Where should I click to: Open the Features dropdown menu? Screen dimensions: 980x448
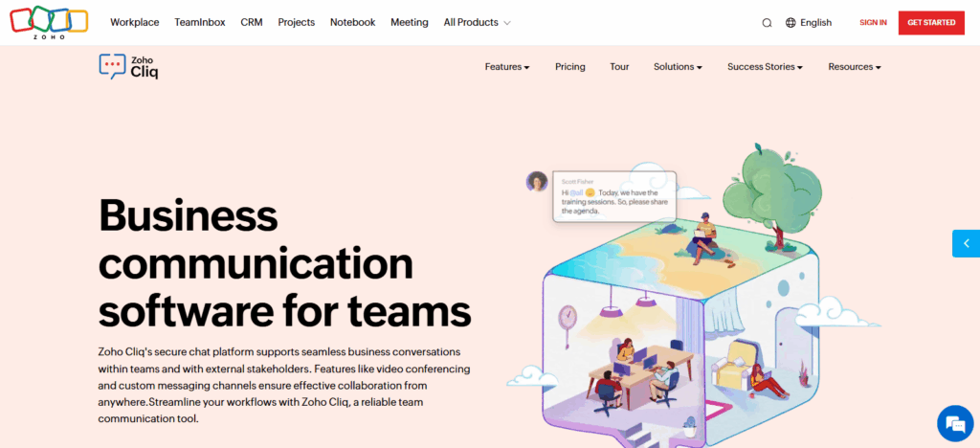point(507,67)
